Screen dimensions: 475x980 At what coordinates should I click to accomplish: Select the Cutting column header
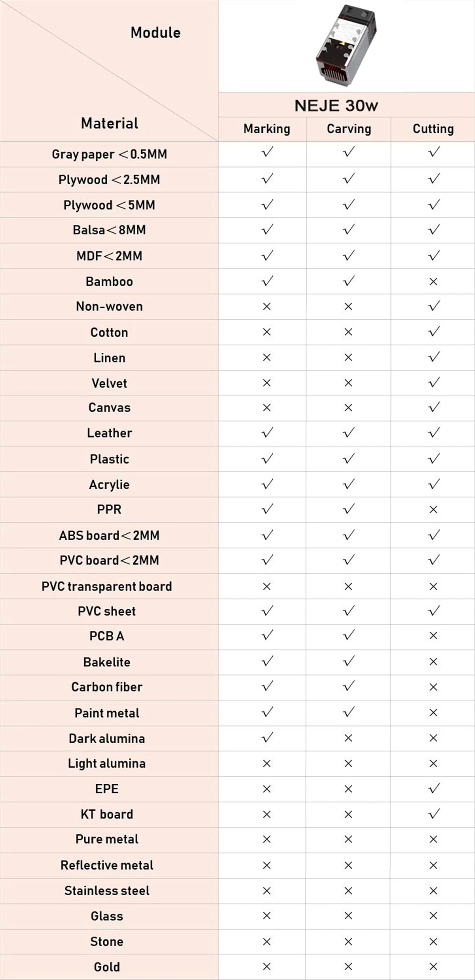(x=433, y=129)
